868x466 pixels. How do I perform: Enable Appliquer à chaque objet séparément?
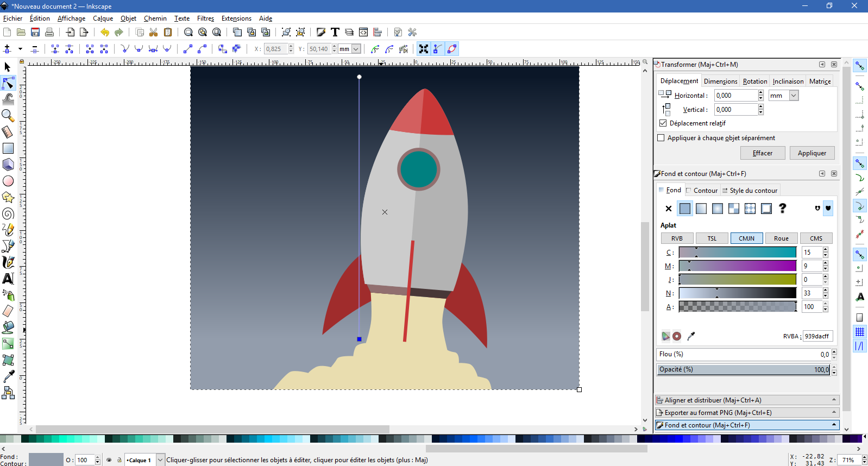[x=661, y=138]
